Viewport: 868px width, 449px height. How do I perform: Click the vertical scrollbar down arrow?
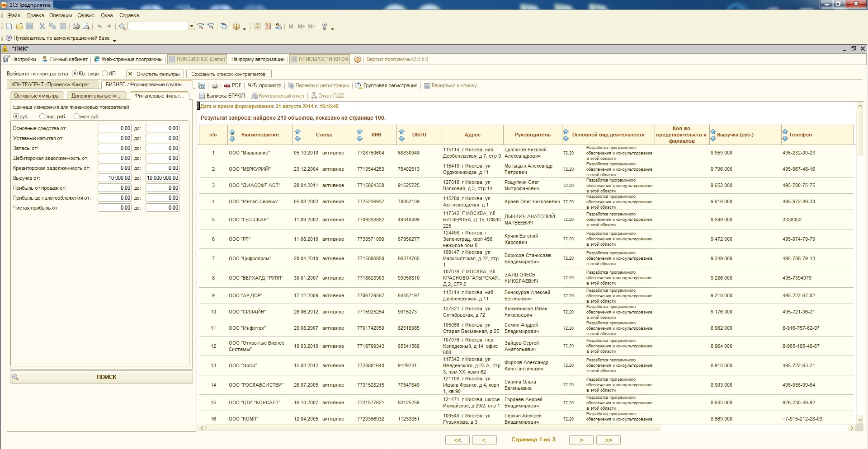860,420
